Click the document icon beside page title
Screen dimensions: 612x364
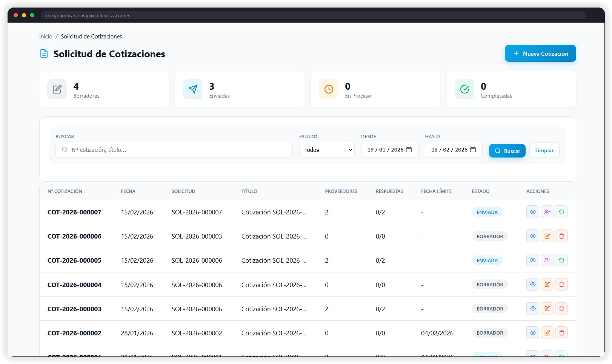tap(44, 54)
